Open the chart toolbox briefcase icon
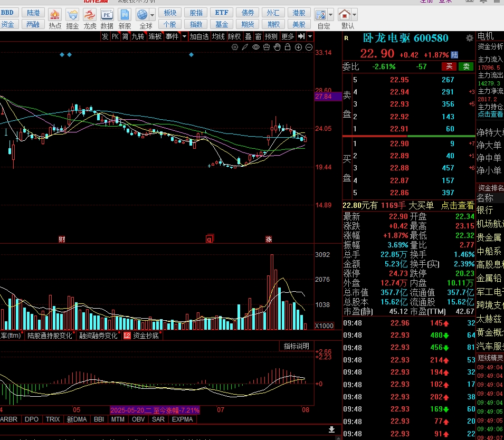The height and width of the screenshot is (440, 504). pos(267,47)
